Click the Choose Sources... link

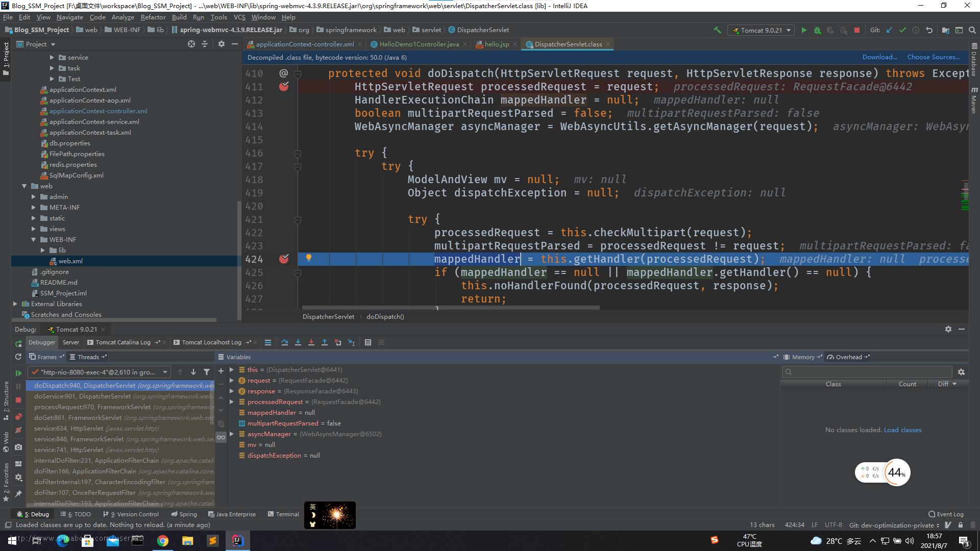tap(934, 57)
